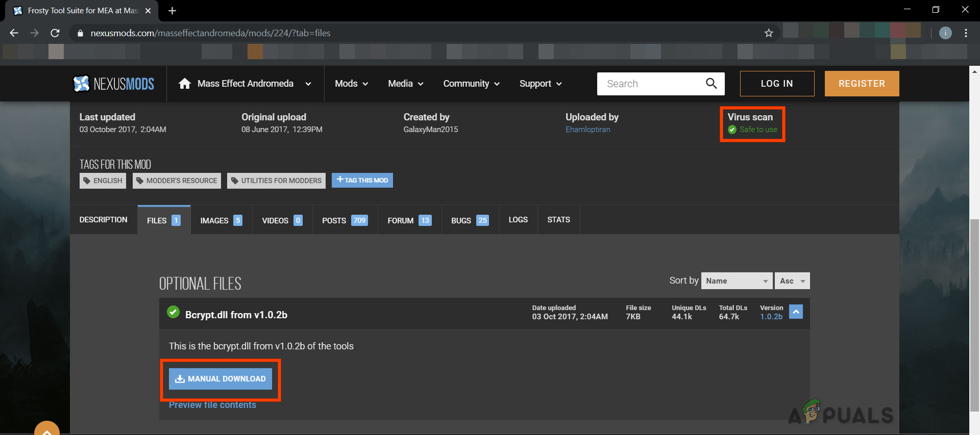Click the Nexus Mods logo
980x435 pixels.
113,84
